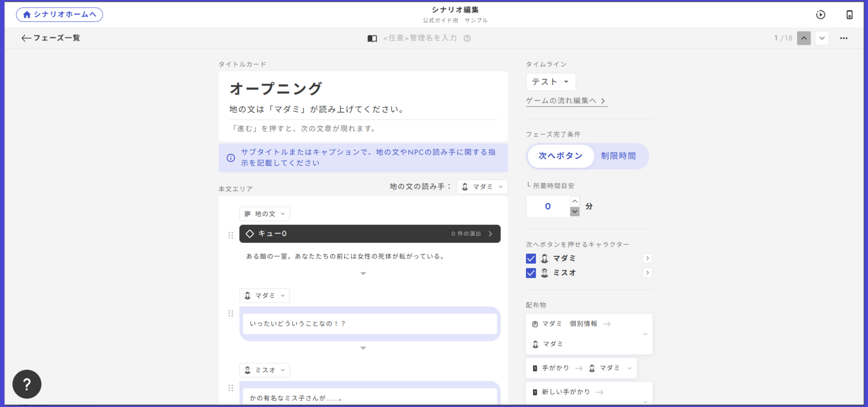This screenshot has width=868, height=407.
Task: Open the 地の文の読み手 マダミ dropdown
Action: 482,187
